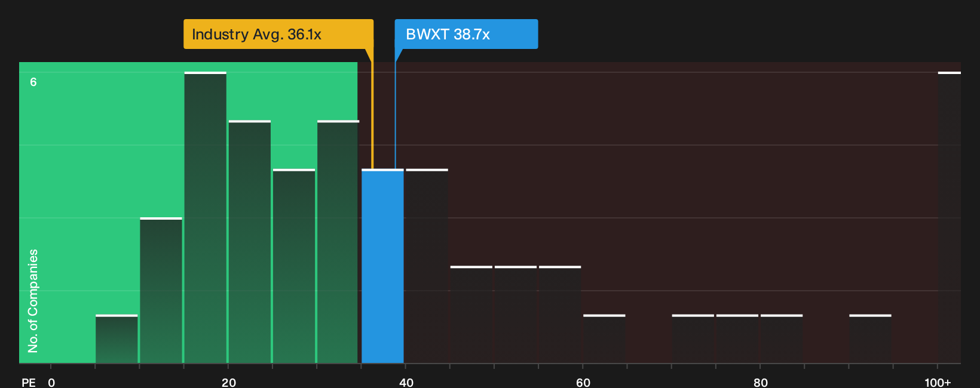Viewport: 980px width, 388px height.
Task: Click the tallest bar in the 15-20 PE range
Action: pos(206,218)
